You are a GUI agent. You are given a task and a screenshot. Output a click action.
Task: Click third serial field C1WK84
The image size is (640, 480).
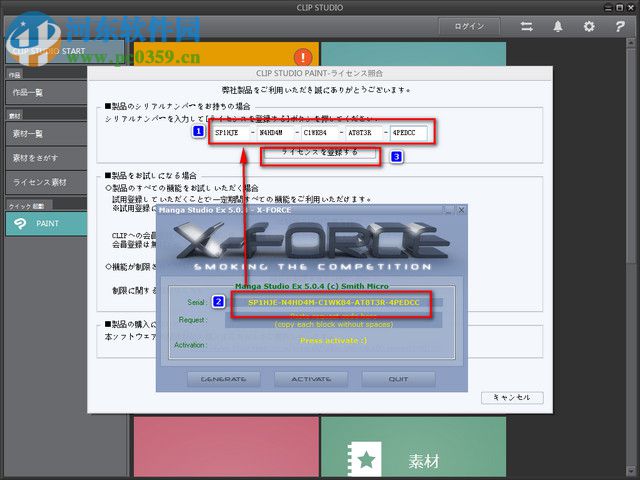pos(320,133)
